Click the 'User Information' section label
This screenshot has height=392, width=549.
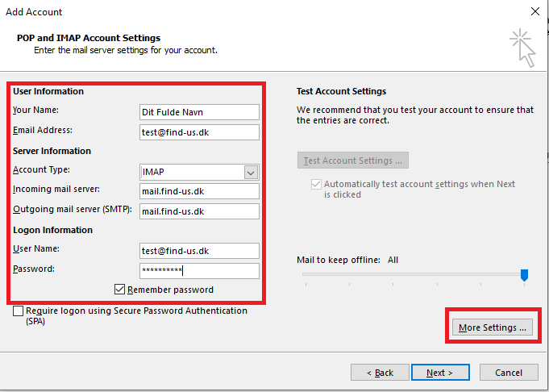tap(48, 91)
